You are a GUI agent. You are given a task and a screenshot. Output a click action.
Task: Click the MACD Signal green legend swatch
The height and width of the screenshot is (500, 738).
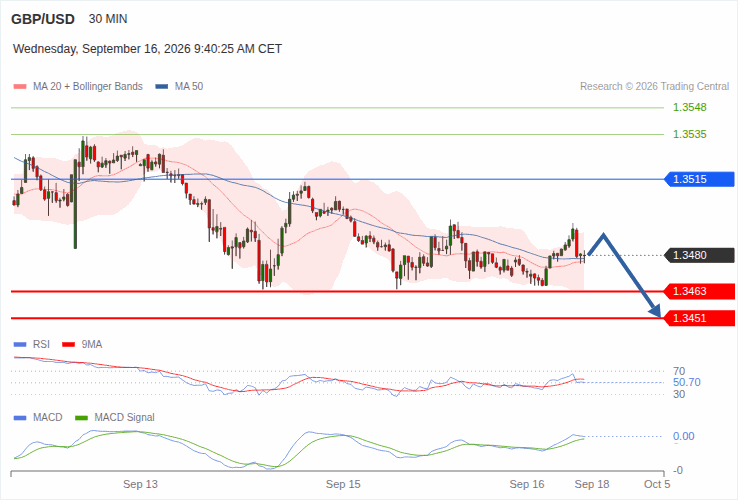click(81, 418)
